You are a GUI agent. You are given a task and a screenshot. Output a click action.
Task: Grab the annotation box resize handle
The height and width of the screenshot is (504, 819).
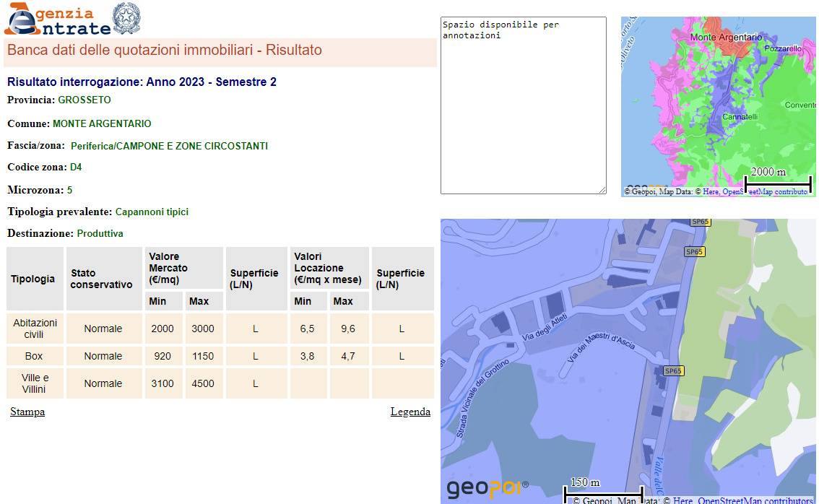[602, 190]
